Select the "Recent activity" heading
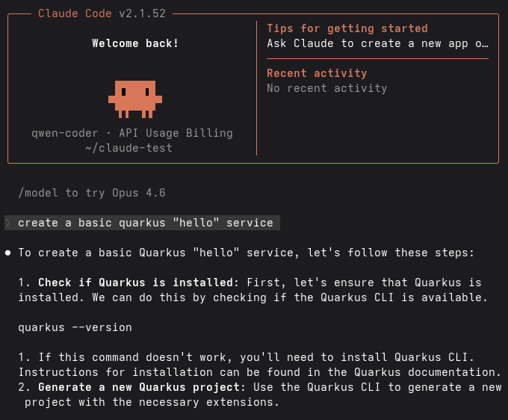This screenshot has width=508, height=420. coord(317,73)
